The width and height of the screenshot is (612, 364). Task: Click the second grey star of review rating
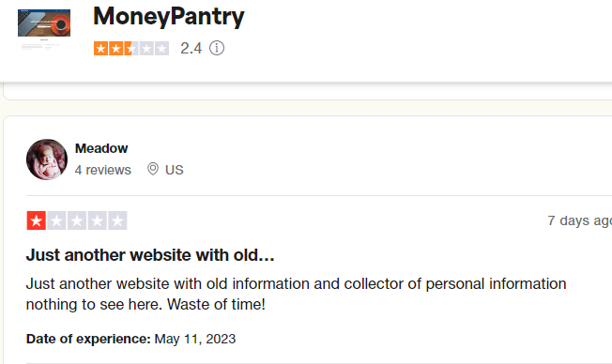coord(56,220)
